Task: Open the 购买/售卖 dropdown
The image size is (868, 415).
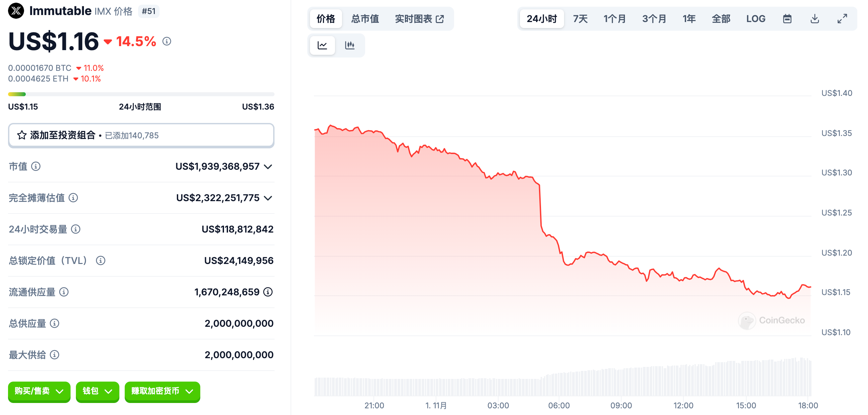Action: click(x=39, y=391)
